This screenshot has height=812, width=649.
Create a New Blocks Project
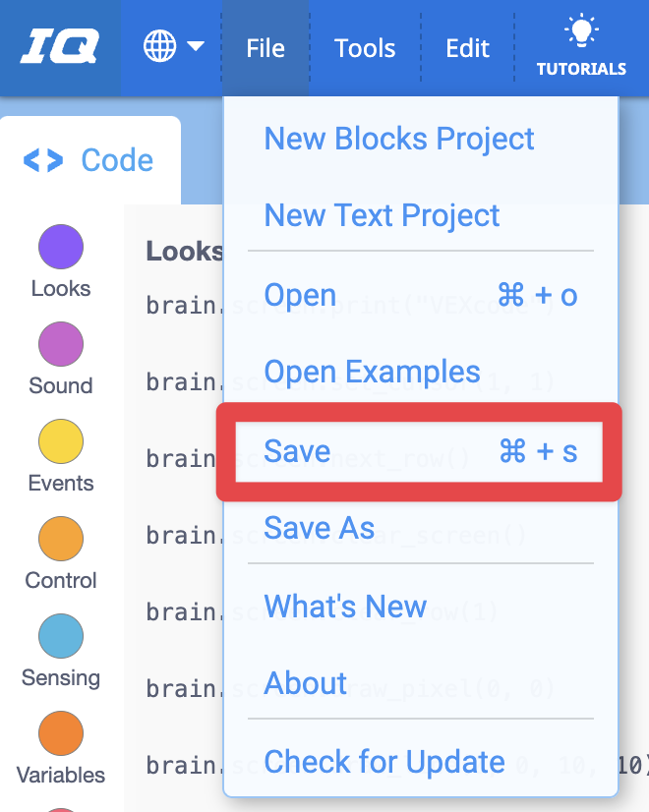coord(399,139)
